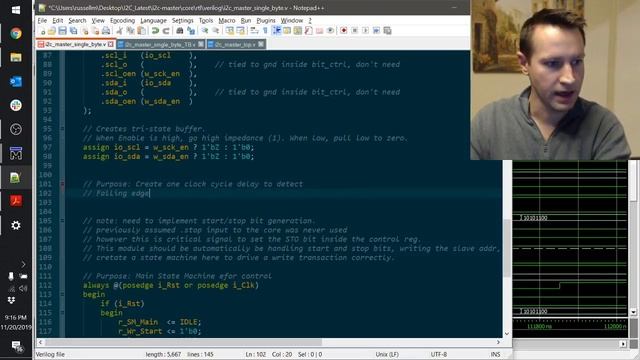Open the Encoding menu
Image resolution: width=640 pixels, height=360 pixels.
(x=122, y=20)
